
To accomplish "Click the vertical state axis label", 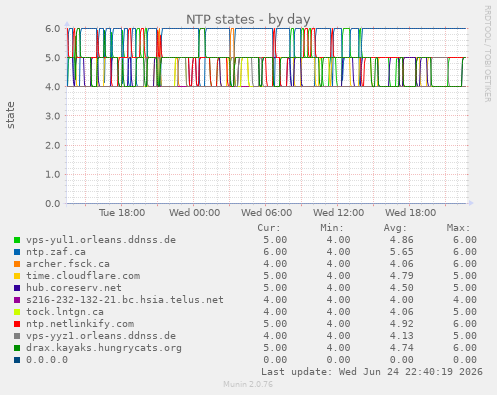I will [x=10, y=115].
